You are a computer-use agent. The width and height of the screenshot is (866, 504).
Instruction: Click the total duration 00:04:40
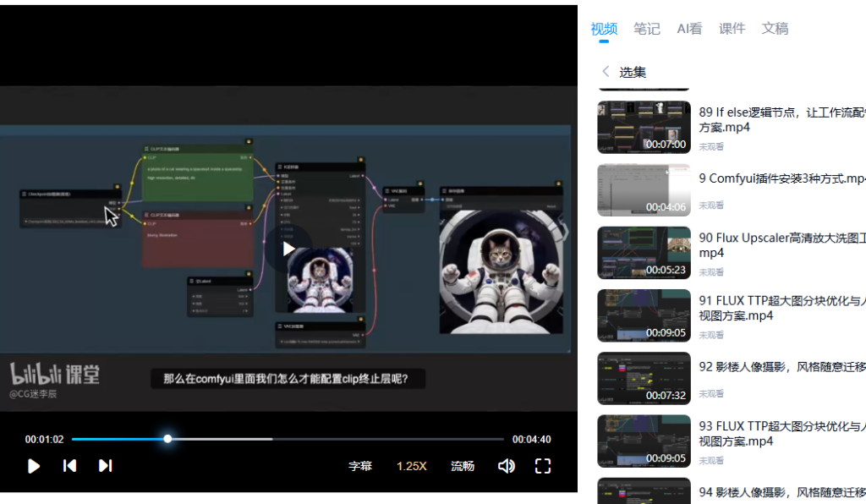[x=531, y=440]
